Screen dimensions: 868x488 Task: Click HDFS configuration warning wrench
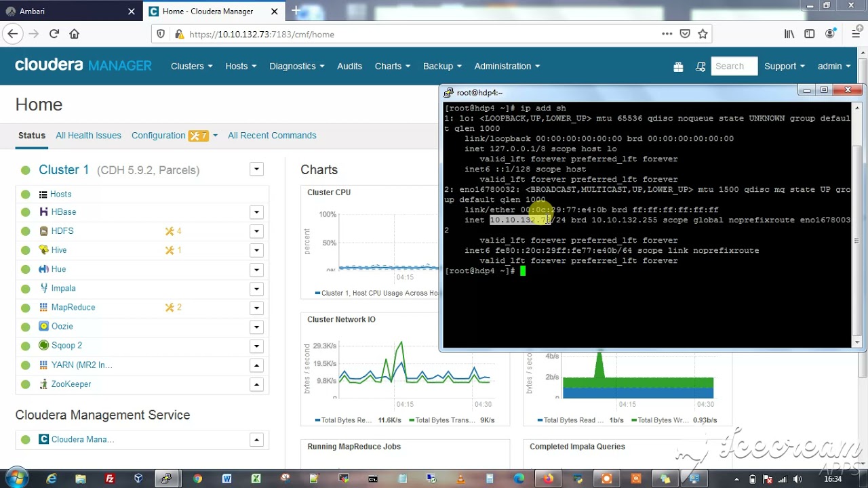click(x=170, y=231)
